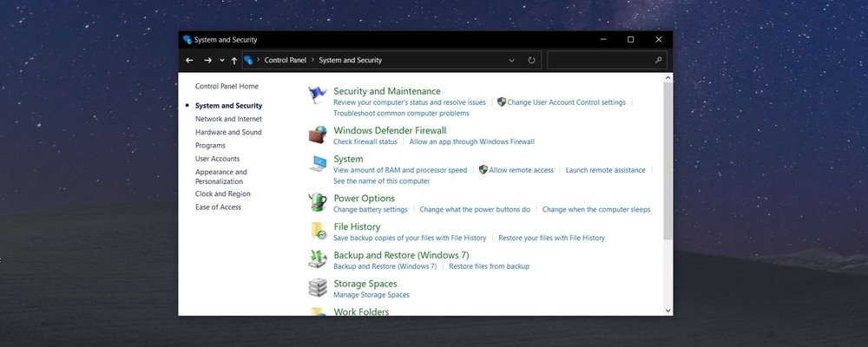Screen dimensions: 868x347
Task: Open the File History heading
Action: click(x=357, y=227)
